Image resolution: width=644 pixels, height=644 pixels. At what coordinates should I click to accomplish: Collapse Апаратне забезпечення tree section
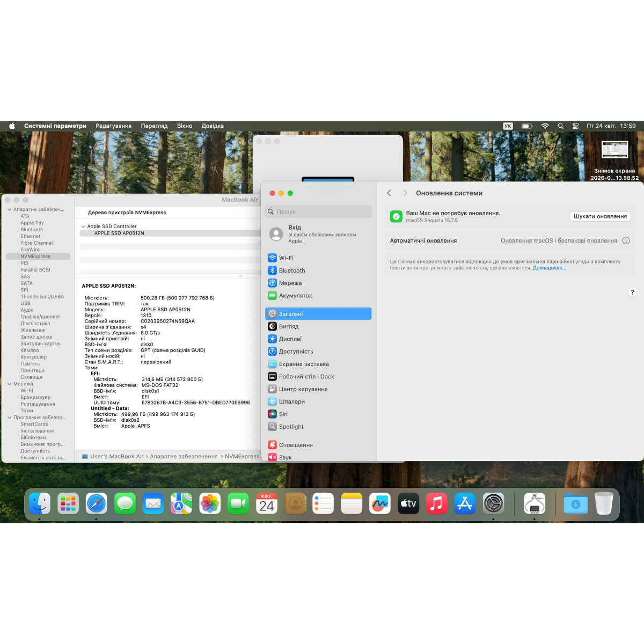9,210
